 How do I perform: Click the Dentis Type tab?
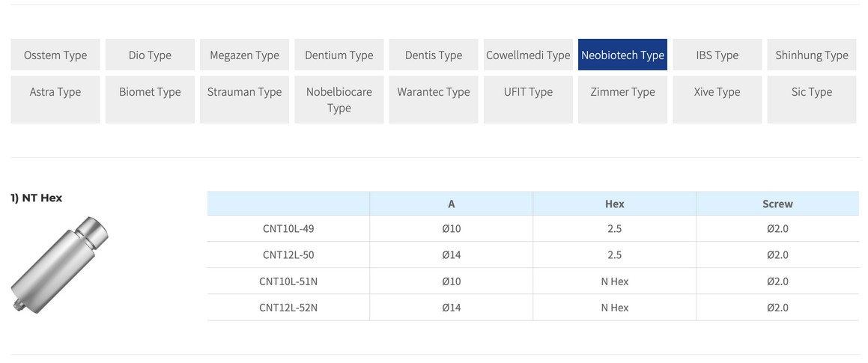pos(433,55)
